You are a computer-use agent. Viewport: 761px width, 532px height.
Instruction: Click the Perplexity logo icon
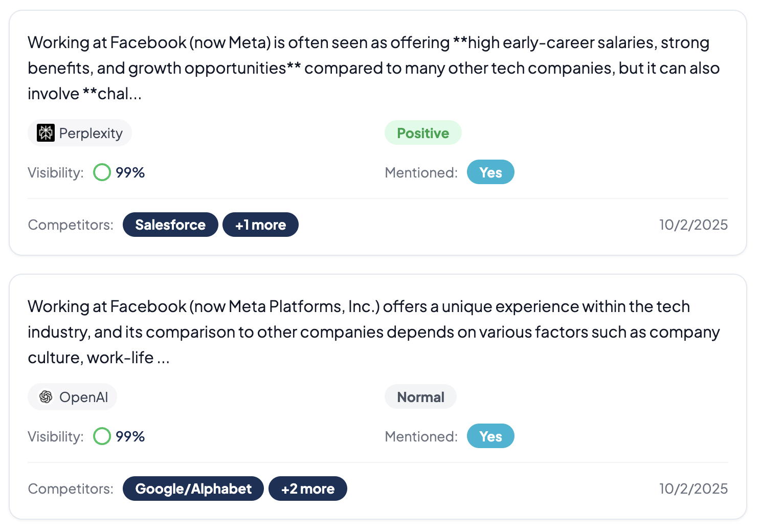46,132
